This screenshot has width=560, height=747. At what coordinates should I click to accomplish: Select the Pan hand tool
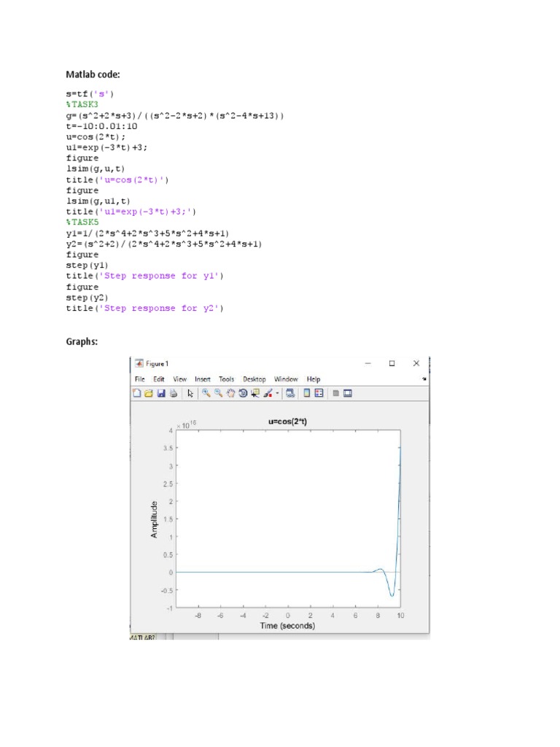(230, 393)
